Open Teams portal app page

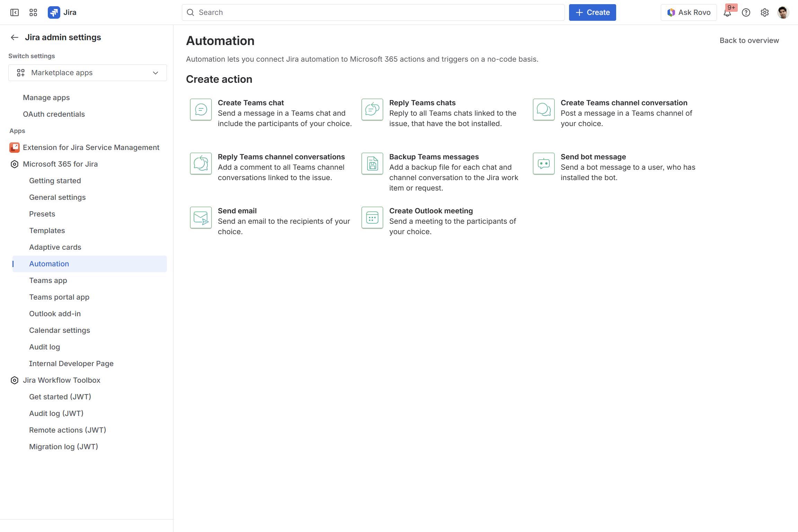(x=59, y=297)
